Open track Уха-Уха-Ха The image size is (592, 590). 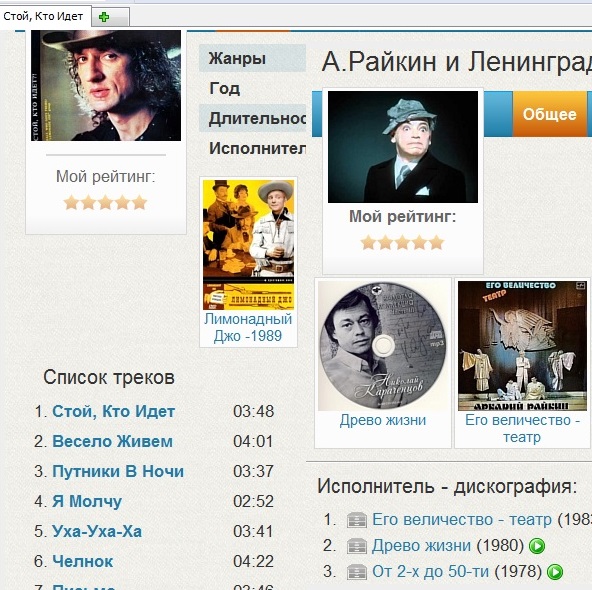pyautogui.click(x=97, y=531)
